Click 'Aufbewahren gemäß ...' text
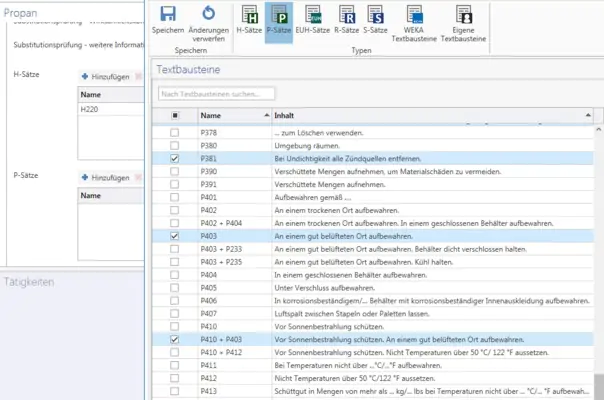Screen dimensions: 604x400 click(x=312, y=197)
